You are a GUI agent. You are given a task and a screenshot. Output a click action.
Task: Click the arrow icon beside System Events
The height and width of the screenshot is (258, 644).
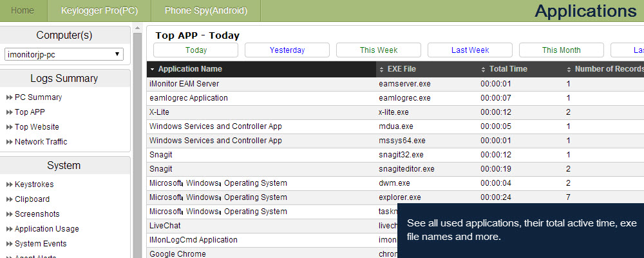[10, 244]
